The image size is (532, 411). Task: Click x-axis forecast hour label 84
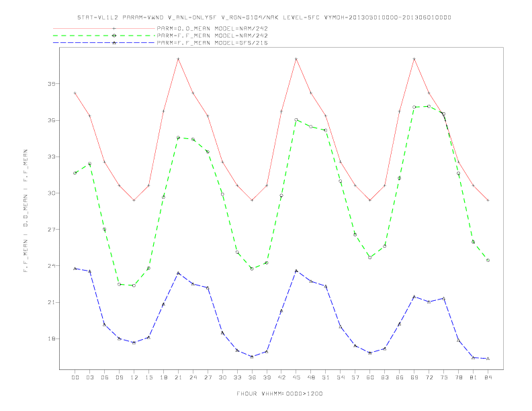[x=488, y=377]
